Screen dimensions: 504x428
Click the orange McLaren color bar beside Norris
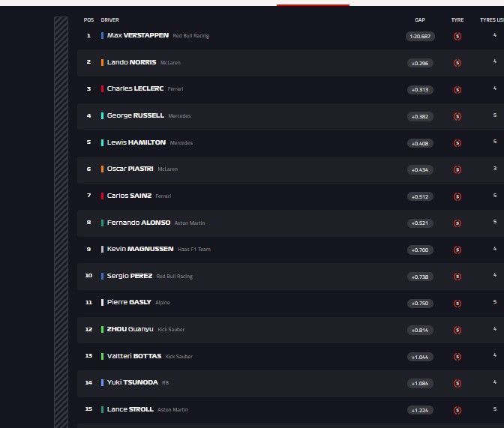pyautogui.click(x=102, y=62)
